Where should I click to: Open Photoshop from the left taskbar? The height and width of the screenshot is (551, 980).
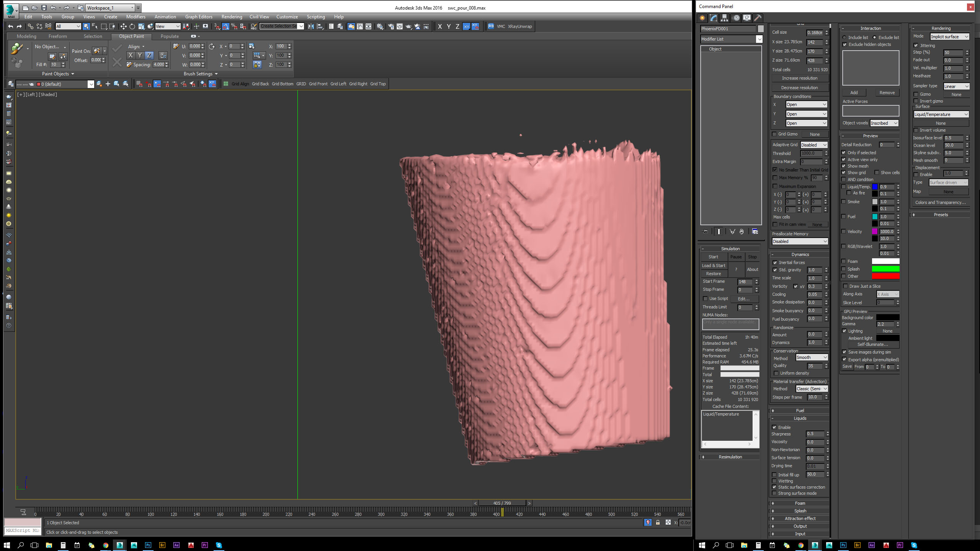point(148,545)
